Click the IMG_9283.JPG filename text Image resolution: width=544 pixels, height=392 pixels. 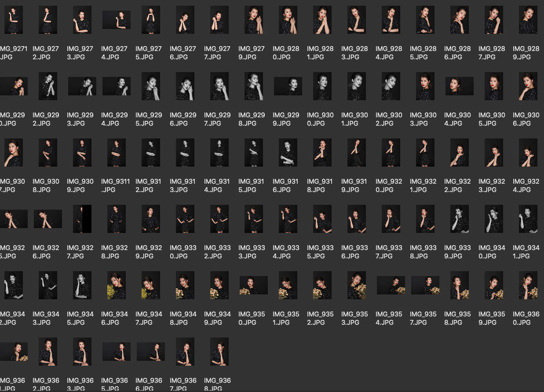coord(354,53)
